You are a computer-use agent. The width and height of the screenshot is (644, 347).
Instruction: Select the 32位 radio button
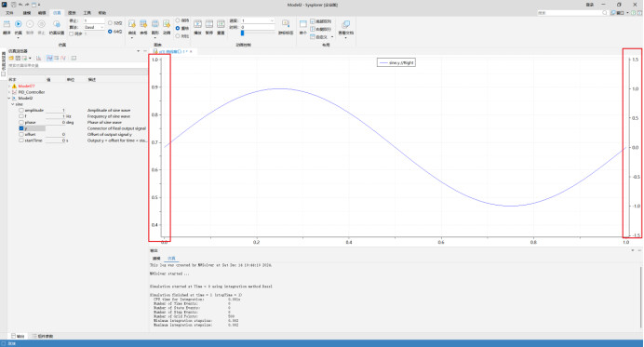point(110,23)
